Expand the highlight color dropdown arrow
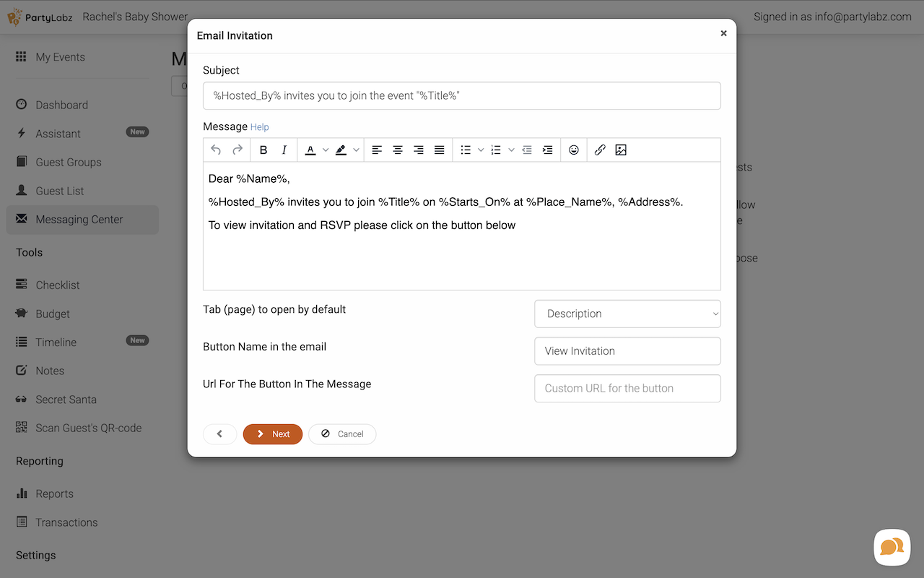Screen dimensions: 924x578 (357, 150)
